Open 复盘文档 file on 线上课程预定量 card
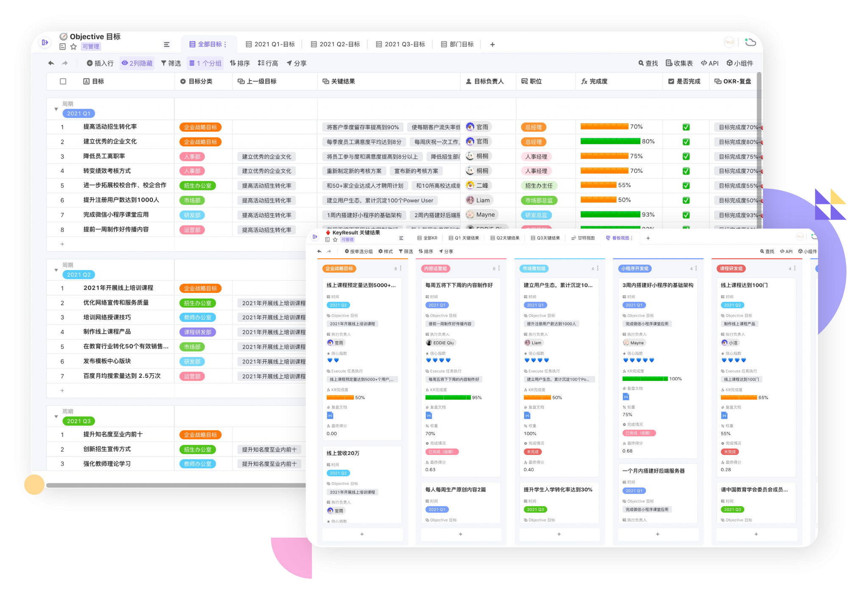Viewport: 868px width, 597px height. pos(330,416)
